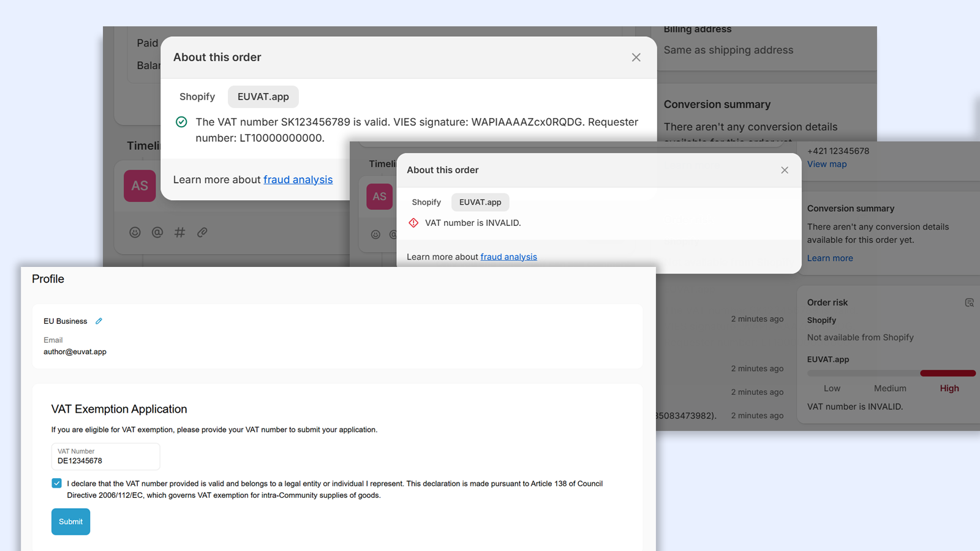Mention staff with the @ icon

pyautogui.click(x=157, y=232)
